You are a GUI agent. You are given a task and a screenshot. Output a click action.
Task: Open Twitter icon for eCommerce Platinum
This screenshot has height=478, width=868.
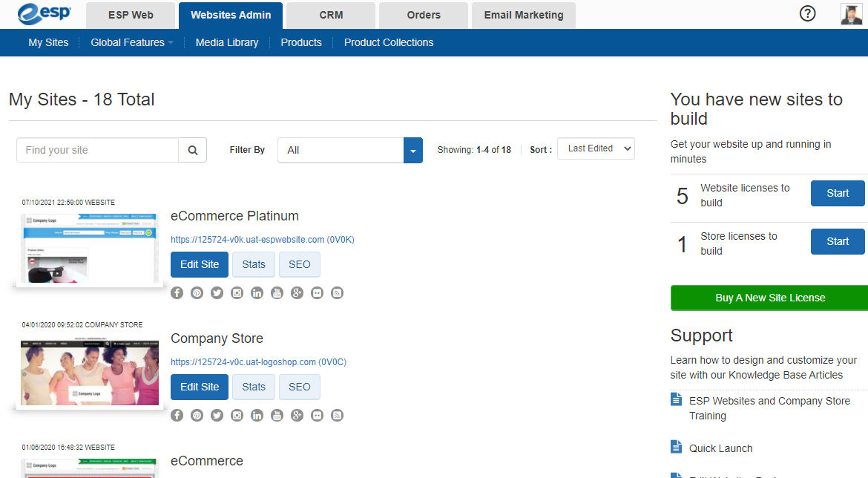217,293
